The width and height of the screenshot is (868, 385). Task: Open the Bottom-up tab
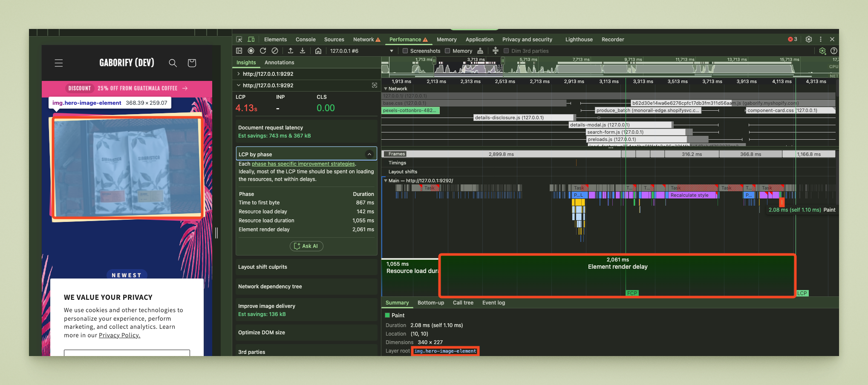click(x=430, y=303)
